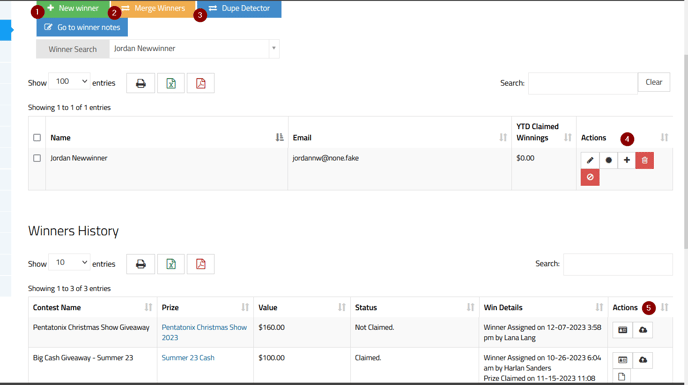Click cloud upload icon for Pentatonix giveaway row

(643, 330)
